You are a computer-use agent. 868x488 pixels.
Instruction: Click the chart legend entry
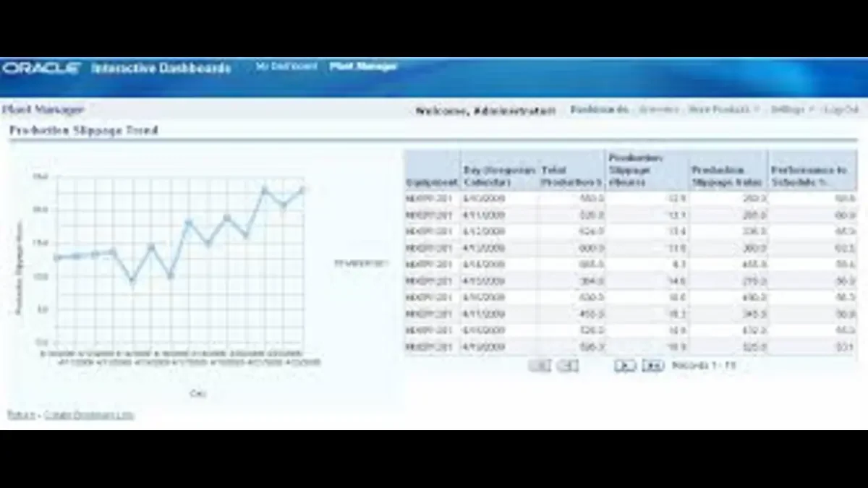coord(360,264)
